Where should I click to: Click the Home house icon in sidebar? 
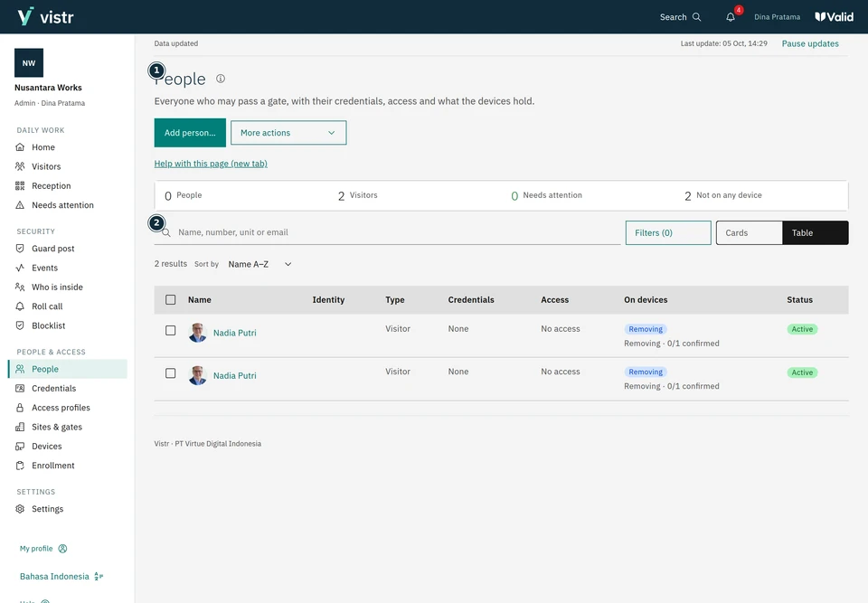pyautogui.click(x=20, y=147)
